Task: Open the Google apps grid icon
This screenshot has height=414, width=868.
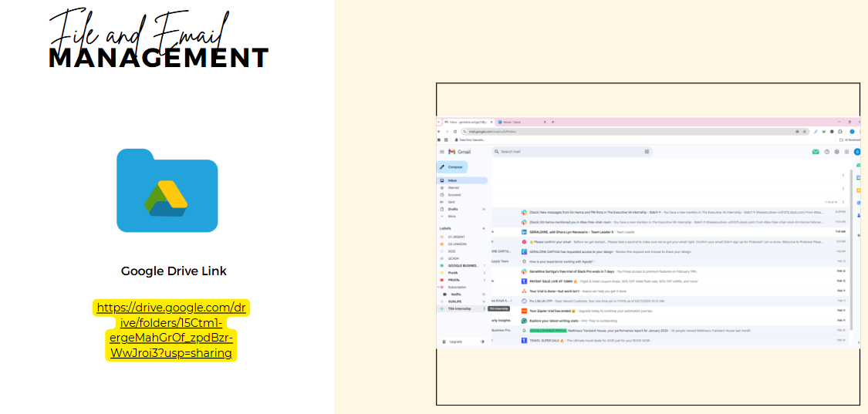Action: tap(846, 152)
